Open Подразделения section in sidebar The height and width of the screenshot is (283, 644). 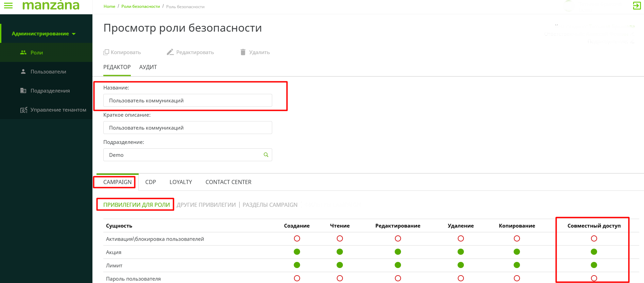pyautogui.click(x=50, y=91)
